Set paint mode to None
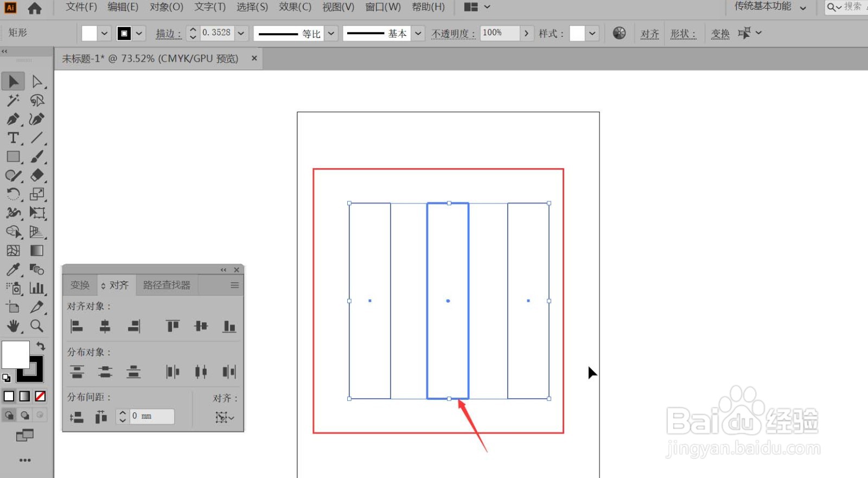 click(40, 396)
